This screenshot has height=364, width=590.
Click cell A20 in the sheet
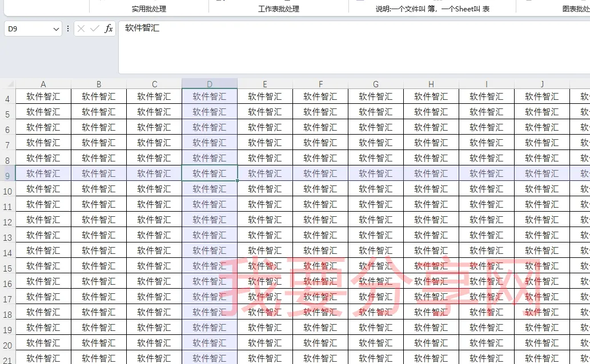coord(43,343)
